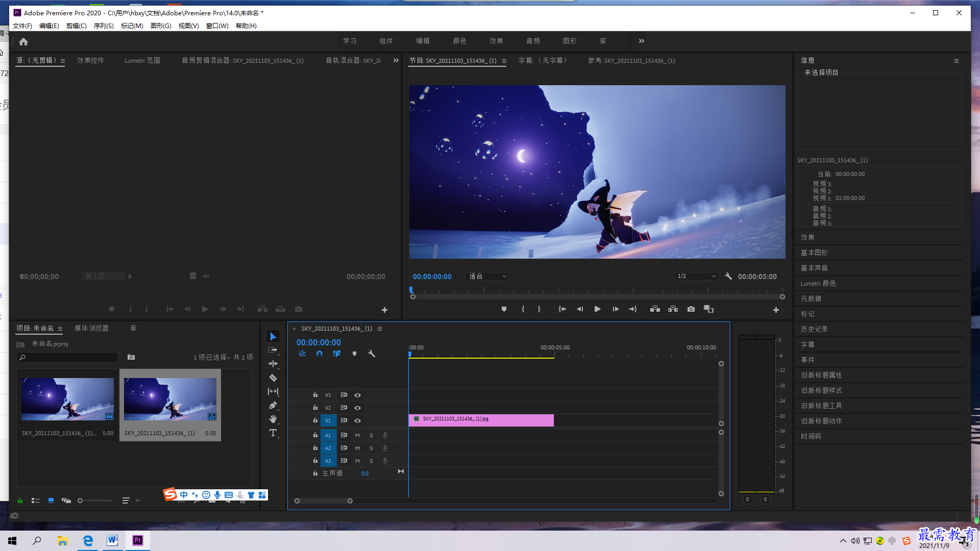The image size is (980, 551).
Task: Go to Out point in program monitor
Action: tap(633, 309)
